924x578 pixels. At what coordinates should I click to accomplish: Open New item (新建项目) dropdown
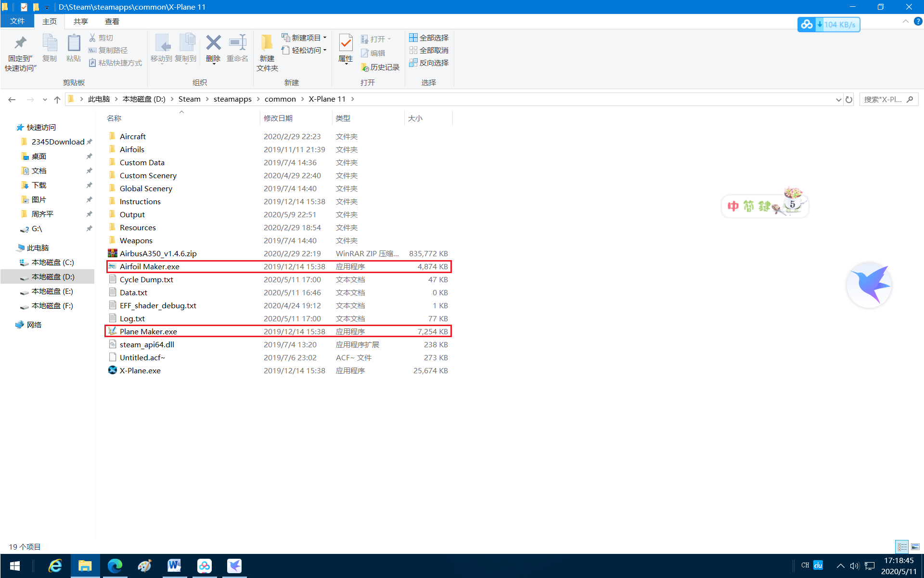tap(304, 38)
